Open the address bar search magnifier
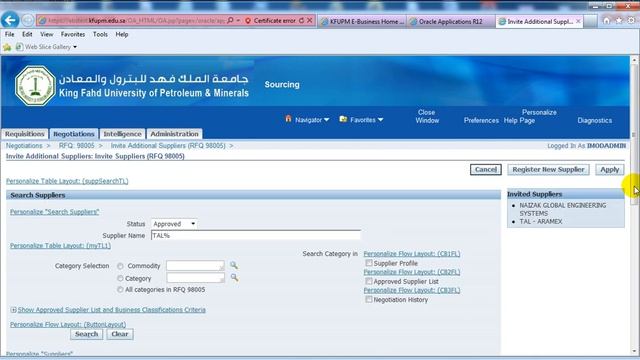 pos(230,20)
